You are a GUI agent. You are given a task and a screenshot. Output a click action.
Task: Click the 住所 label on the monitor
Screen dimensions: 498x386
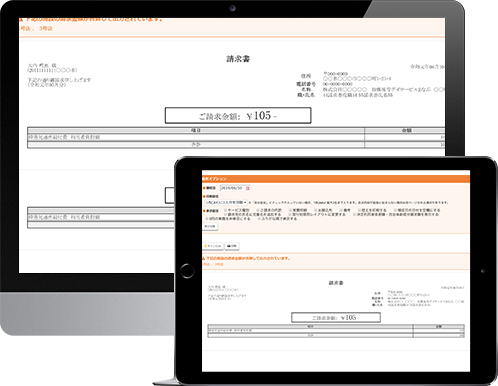click(306, 76)
